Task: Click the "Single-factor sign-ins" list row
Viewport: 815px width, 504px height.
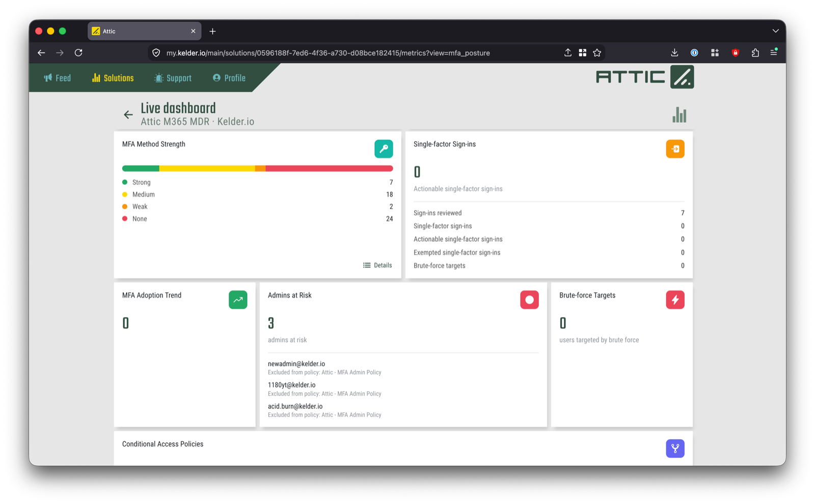Action: tap(549, 226)
